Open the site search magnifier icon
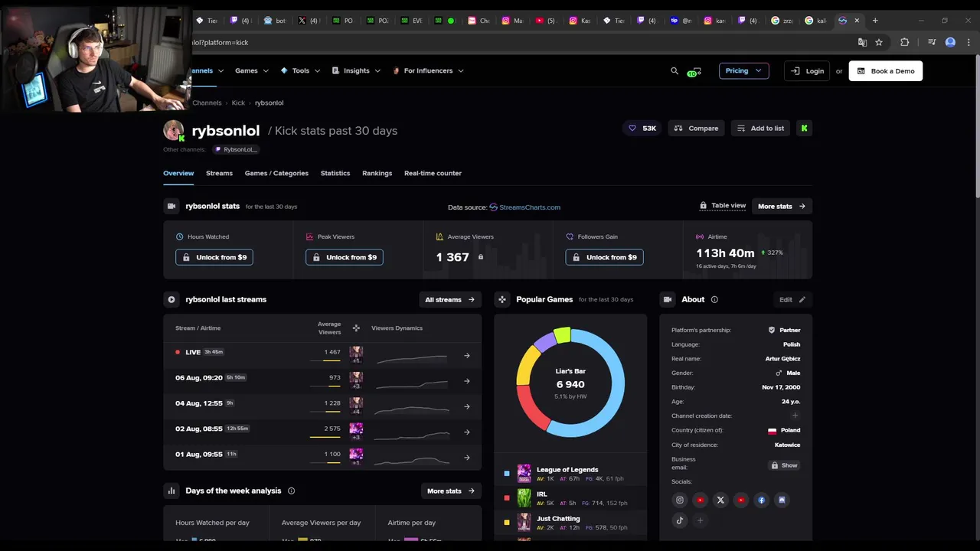Screen dimensions: 980x551 click(x=675, y=70)
